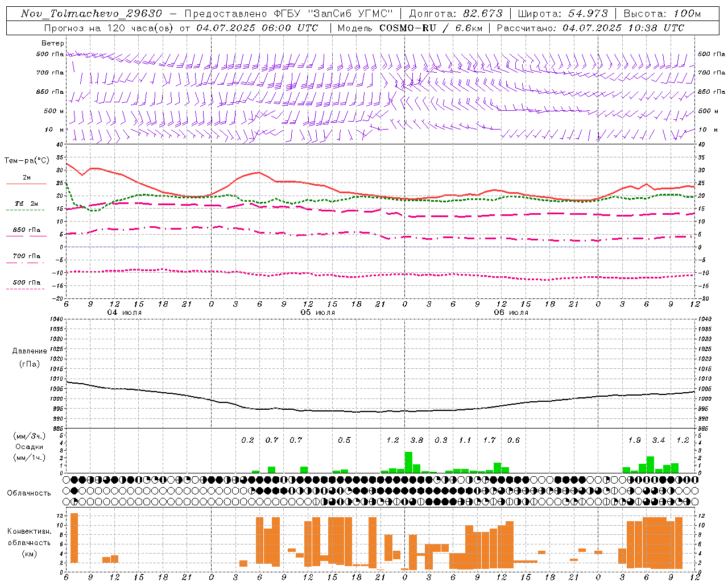
Task: Click the date label 04 июля
Action: point(125,313)
